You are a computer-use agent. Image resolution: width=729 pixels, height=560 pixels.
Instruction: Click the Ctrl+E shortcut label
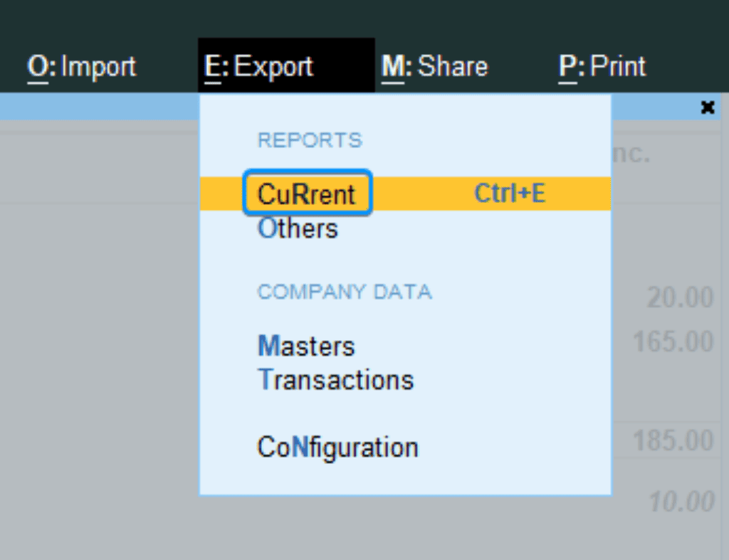coord(510,192)
